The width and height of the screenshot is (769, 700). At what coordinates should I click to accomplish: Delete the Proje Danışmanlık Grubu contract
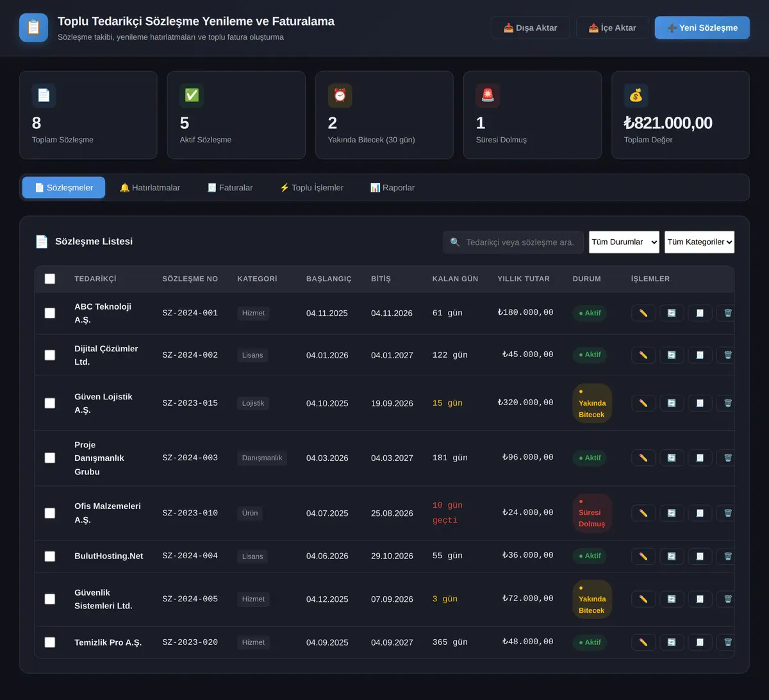[x=726, y=458]
